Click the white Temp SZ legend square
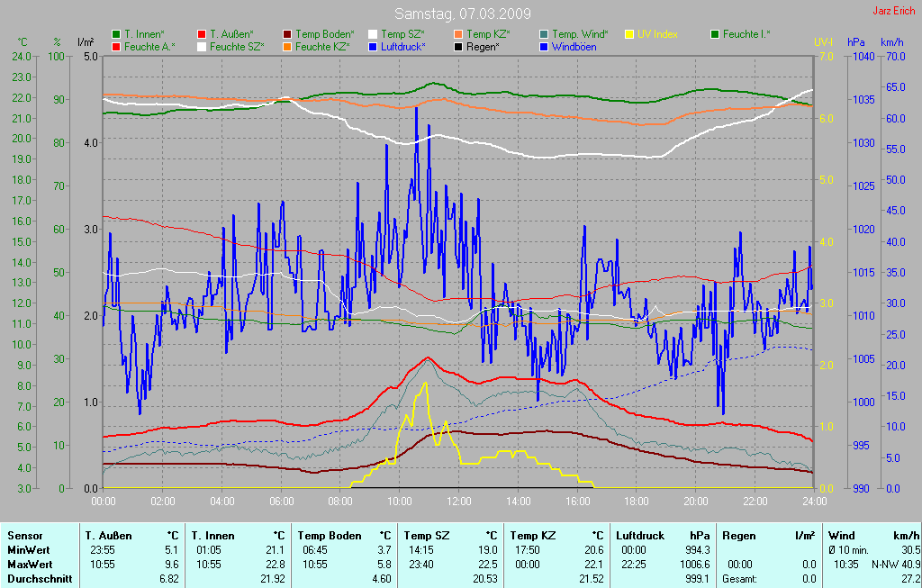The height and width of the screenshot is (588, 922). [x=373, y=34]
